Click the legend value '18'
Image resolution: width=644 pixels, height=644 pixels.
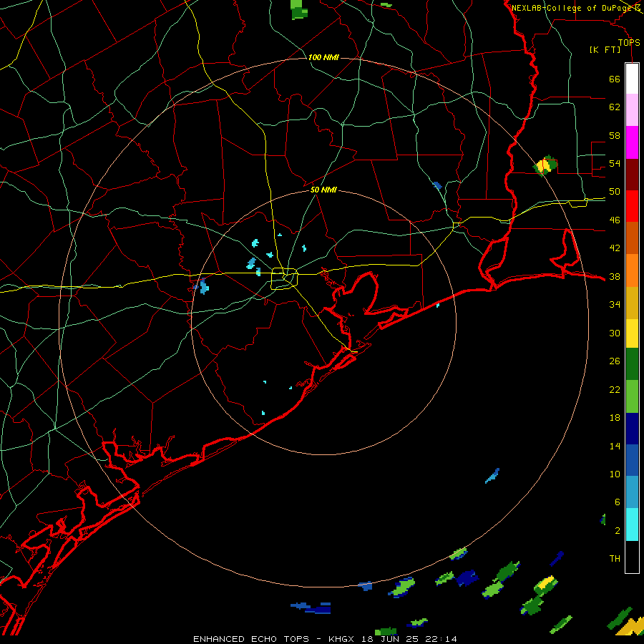pos(615,418)
